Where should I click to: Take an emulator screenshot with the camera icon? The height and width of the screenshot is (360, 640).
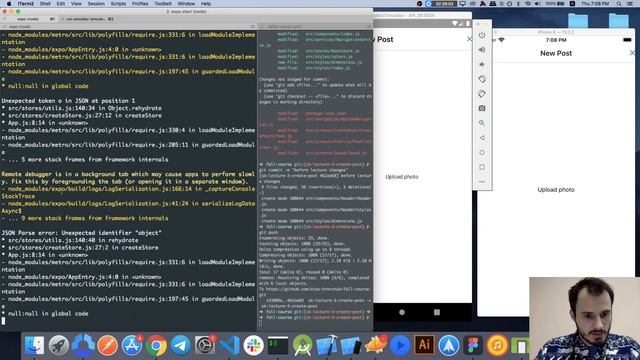pyautogui.click(x=482, y=108)
